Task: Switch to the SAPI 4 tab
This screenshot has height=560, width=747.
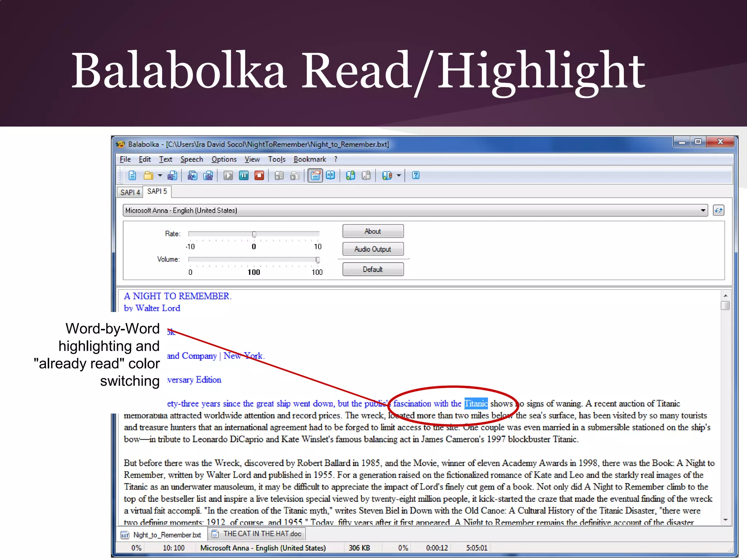Action: [x=130, y=192]
